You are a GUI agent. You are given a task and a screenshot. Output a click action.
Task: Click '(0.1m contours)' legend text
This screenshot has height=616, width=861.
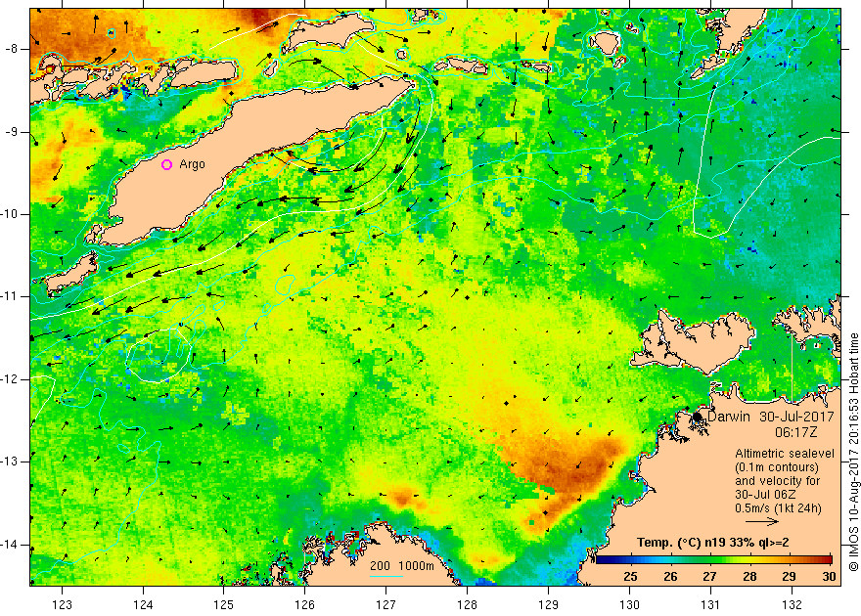click(777, 467)
